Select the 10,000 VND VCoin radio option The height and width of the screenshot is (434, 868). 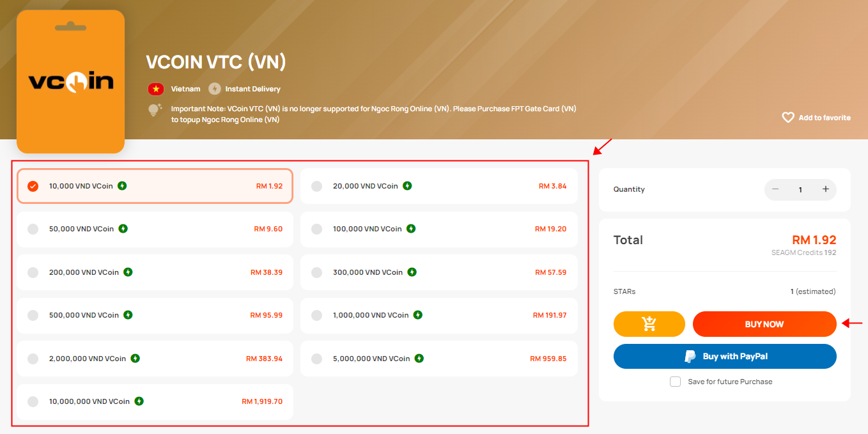point(33,186)
